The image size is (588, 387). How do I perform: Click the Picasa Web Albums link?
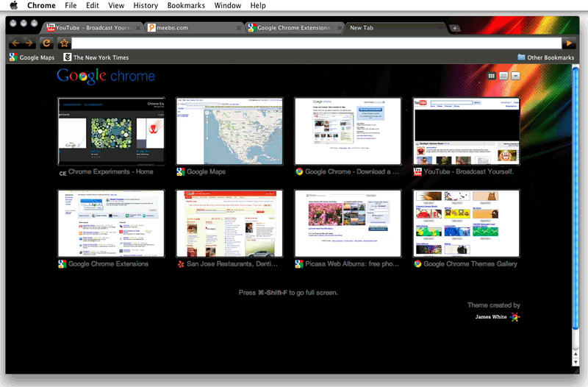click(x=352, y=264)
